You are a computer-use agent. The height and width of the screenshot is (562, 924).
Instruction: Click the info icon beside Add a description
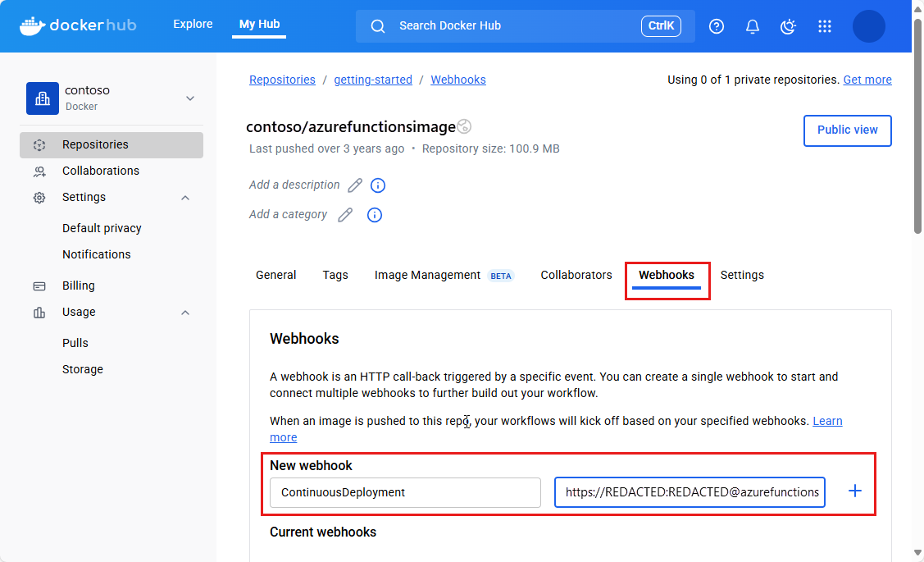[377, 185]
